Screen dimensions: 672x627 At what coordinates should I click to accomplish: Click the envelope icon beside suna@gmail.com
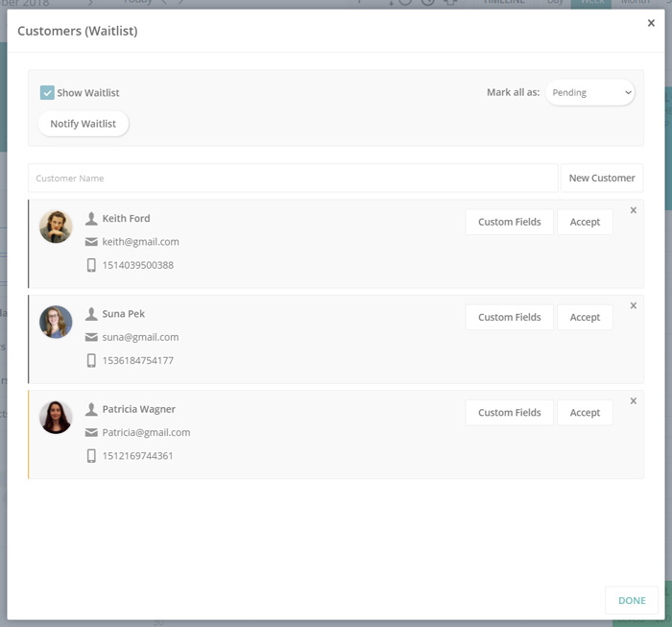point(91,338)
